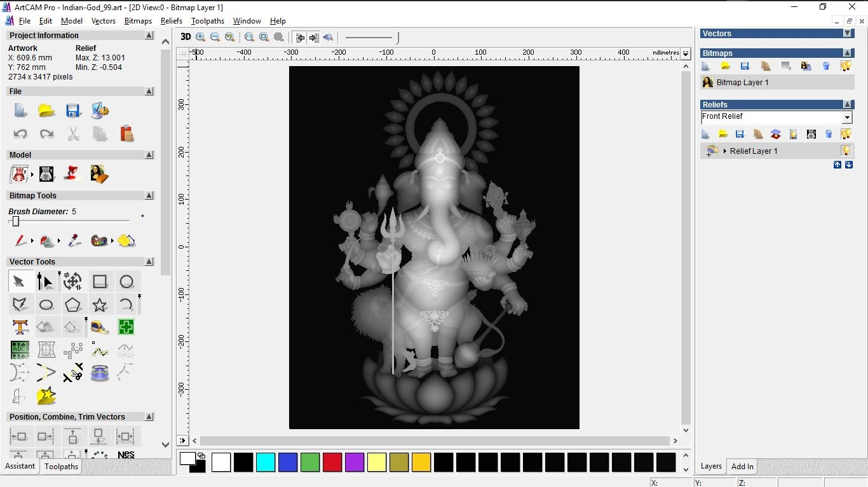
Task: Switch to the Add In tab
Action: click(x=742, y=466)
